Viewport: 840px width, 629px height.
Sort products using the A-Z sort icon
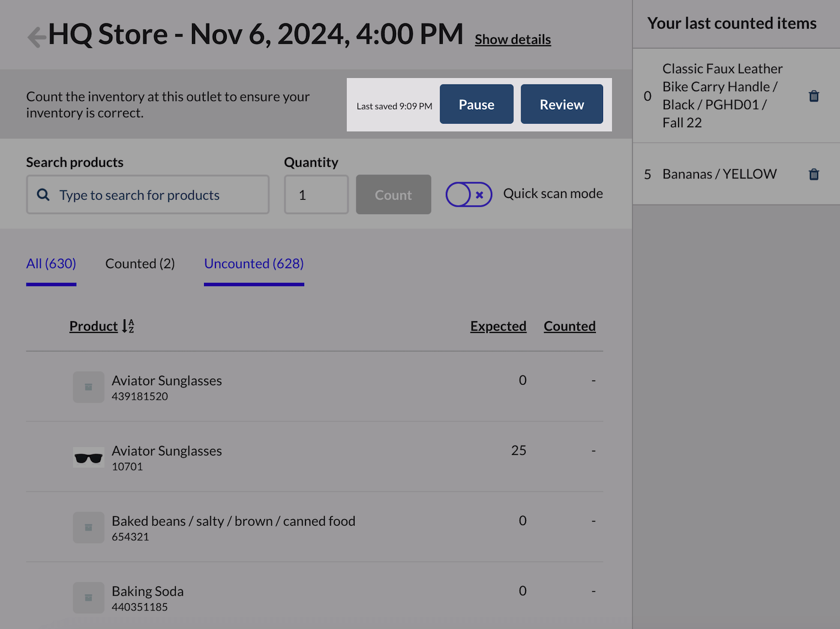128,326
